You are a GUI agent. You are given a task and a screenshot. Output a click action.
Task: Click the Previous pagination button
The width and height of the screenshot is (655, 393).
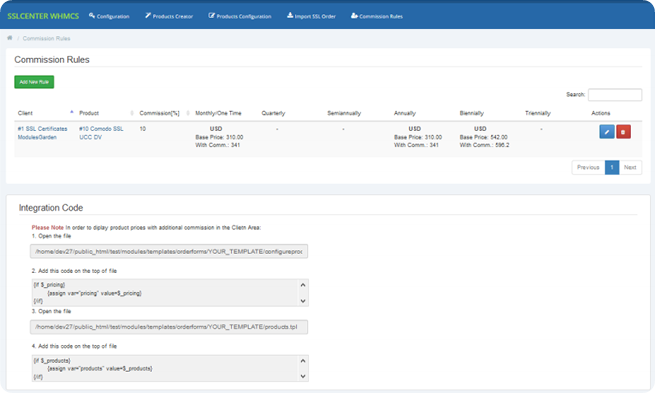pos(588,167)
